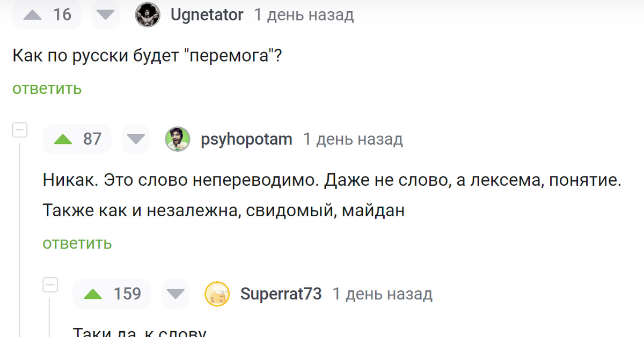644x337 pixels.
Task: Downvote Ugnetator's comment
Action: pyautogui.click(x=106, y=15)
